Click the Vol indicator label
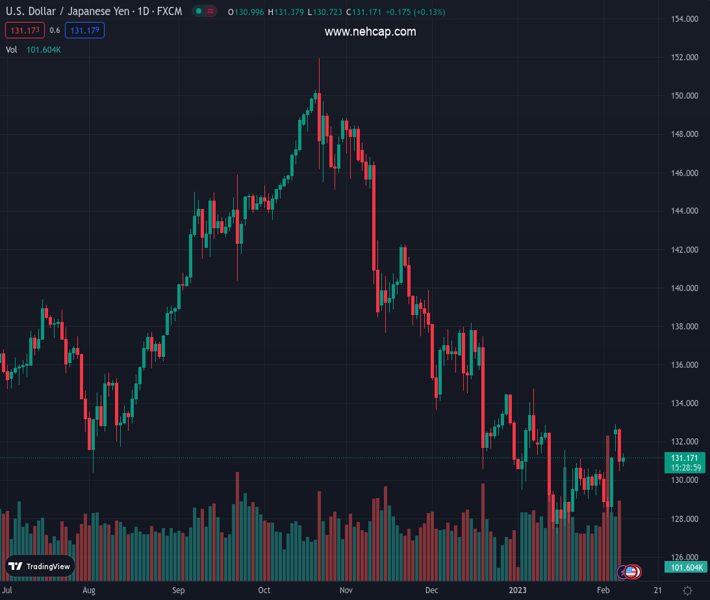 point(11,49)
